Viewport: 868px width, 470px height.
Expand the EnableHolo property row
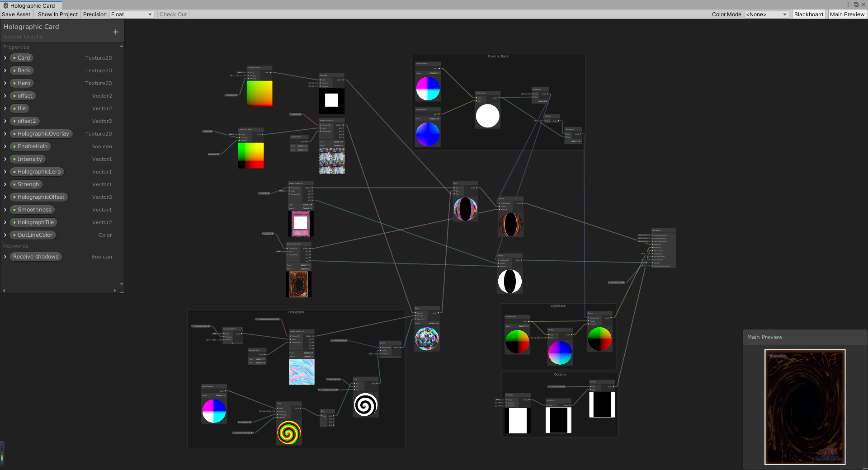pos(5,146)
